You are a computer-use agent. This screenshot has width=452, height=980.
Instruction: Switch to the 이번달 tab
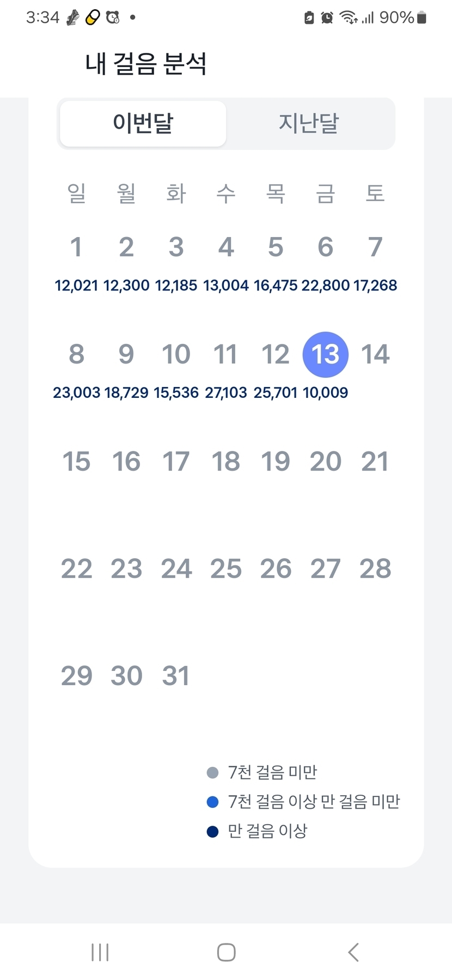click(x=143, y=123)
